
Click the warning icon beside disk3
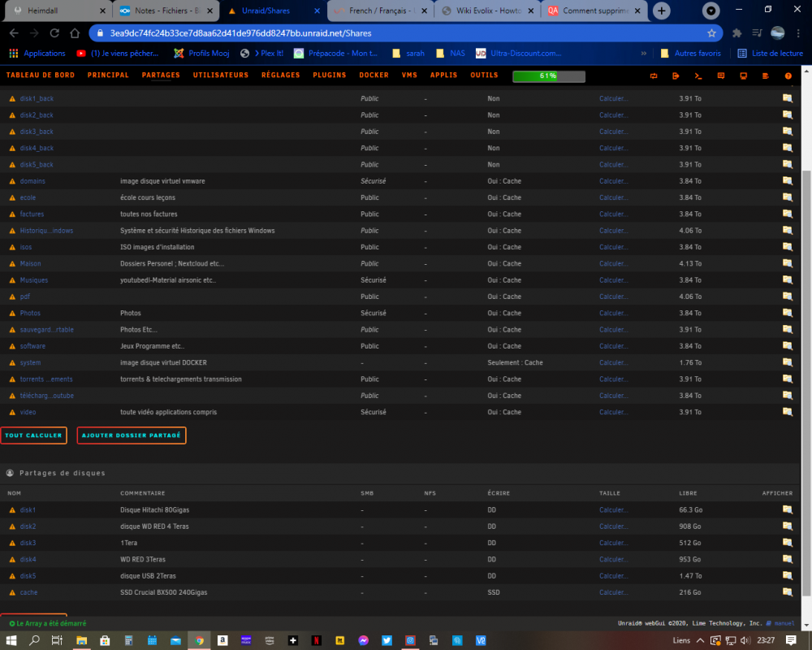pyautogui.click(x=12, y=544)
